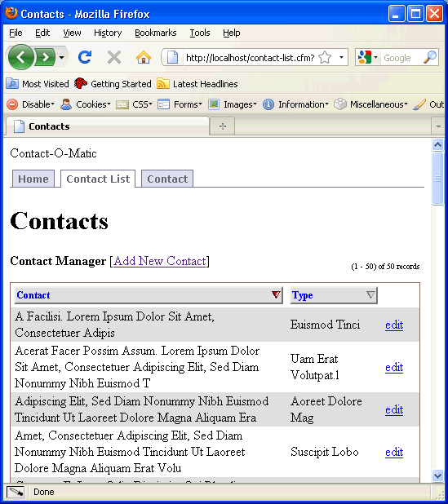Toggle sort with the Type column triangle
This screenshot has height=504, width=448.
[370, 294]
